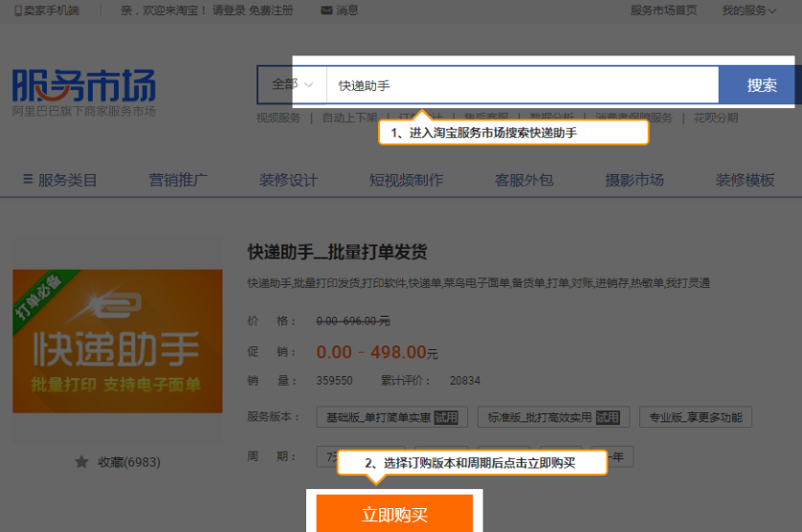Screen dimensions: 802x532
Task: Click the 快递助手_批量打单发货 product title
Action: point(338,253)
